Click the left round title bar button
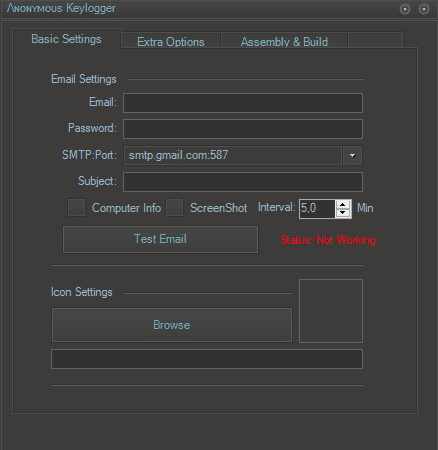Screen dimensions: 438x450 pos(405,9)
